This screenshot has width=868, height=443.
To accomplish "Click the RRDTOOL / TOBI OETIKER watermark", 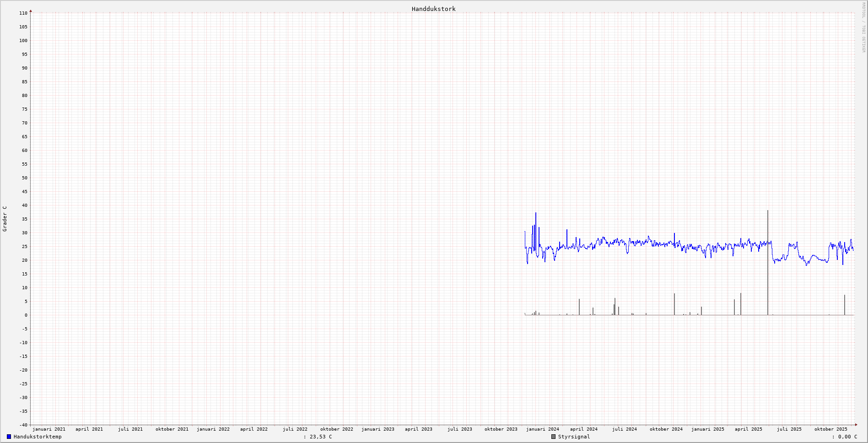I will pos(863,27).
